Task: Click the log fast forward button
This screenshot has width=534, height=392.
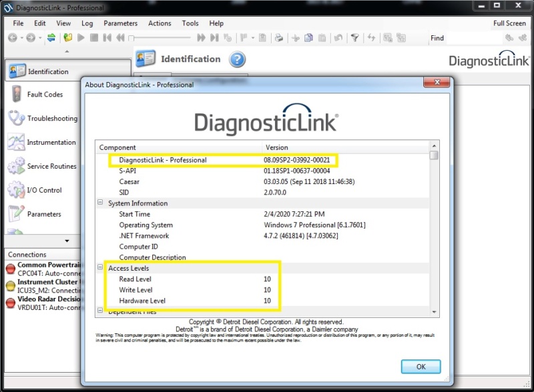Action: click(202, 38)
